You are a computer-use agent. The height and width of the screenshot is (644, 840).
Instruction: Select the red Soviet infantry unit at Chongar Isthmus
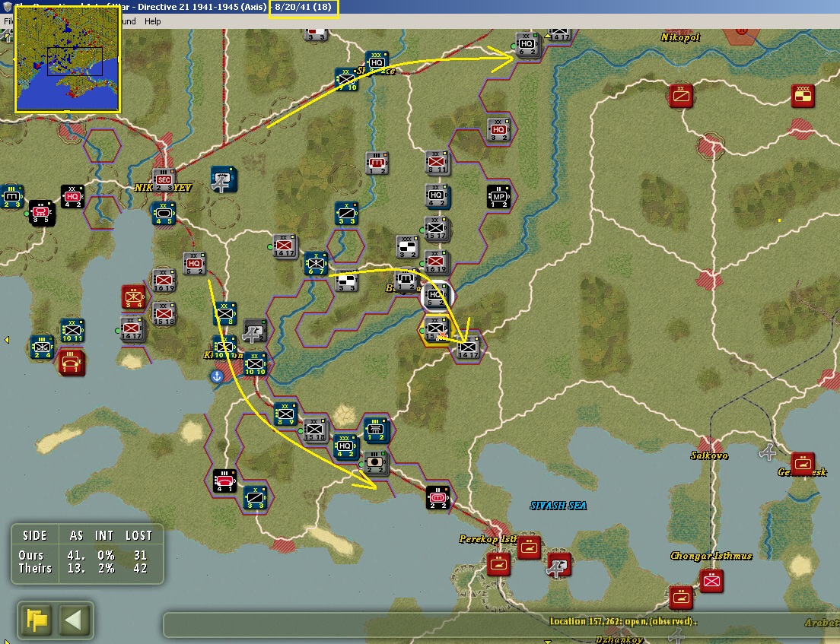point(712,580)
